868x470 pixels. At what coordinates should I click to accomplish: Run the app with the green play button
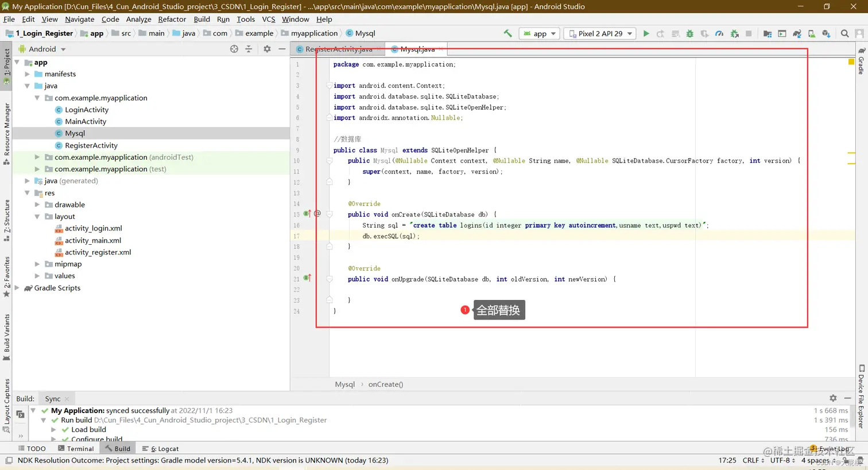click(x=646, y=33)
